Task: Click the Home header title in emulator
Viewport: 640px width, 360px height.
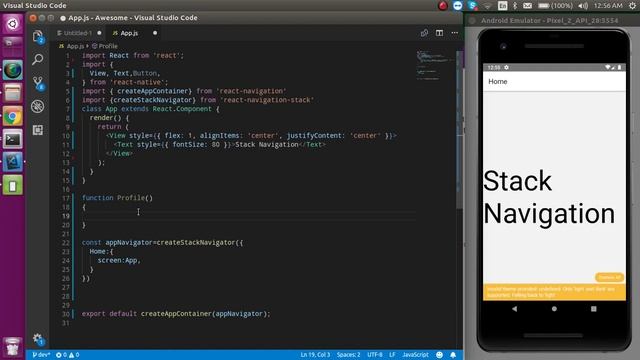Action: [x=498, y=82]
